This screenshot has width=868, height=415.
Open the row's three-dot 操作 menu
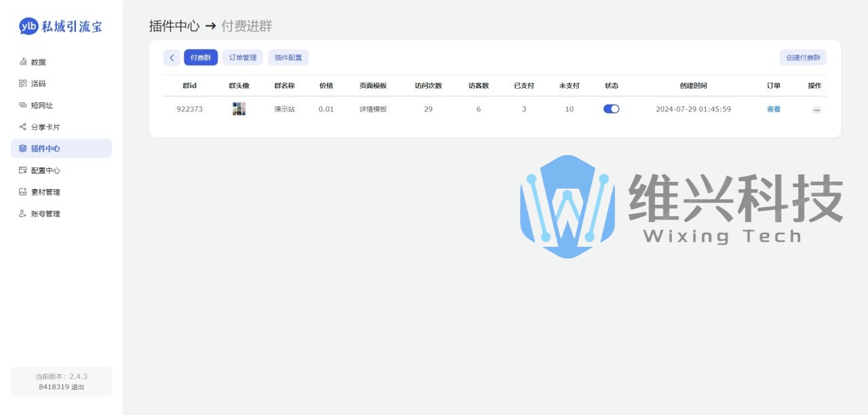pyautogui.click(x=816, y=110)
